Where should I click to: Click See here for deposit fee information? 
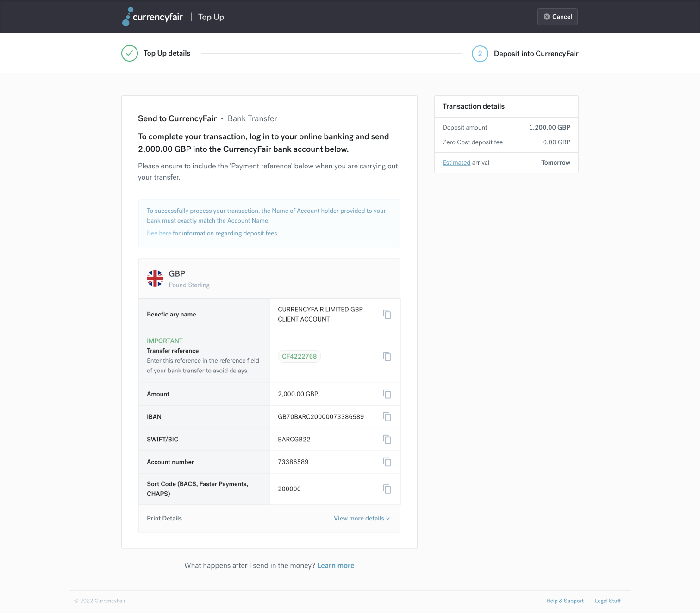pos(159,233)
